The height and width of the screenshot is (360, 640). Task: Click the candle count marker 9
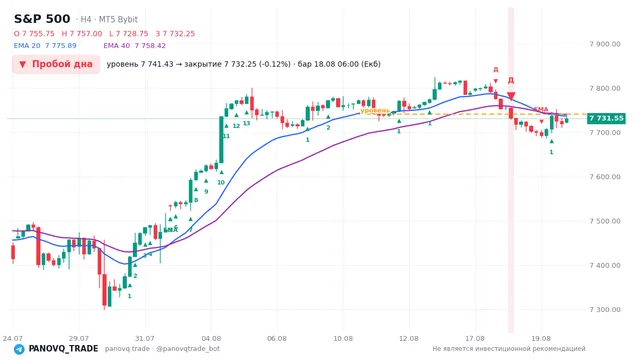pyautogui.click(x=206, y=191)
